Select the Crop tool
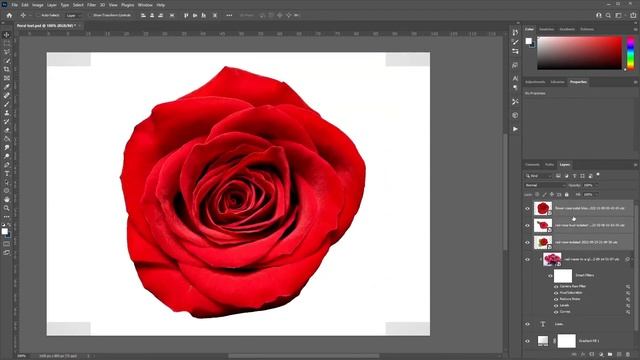The height and width of the screenshot is (360, 640). (x=7, y=69)
